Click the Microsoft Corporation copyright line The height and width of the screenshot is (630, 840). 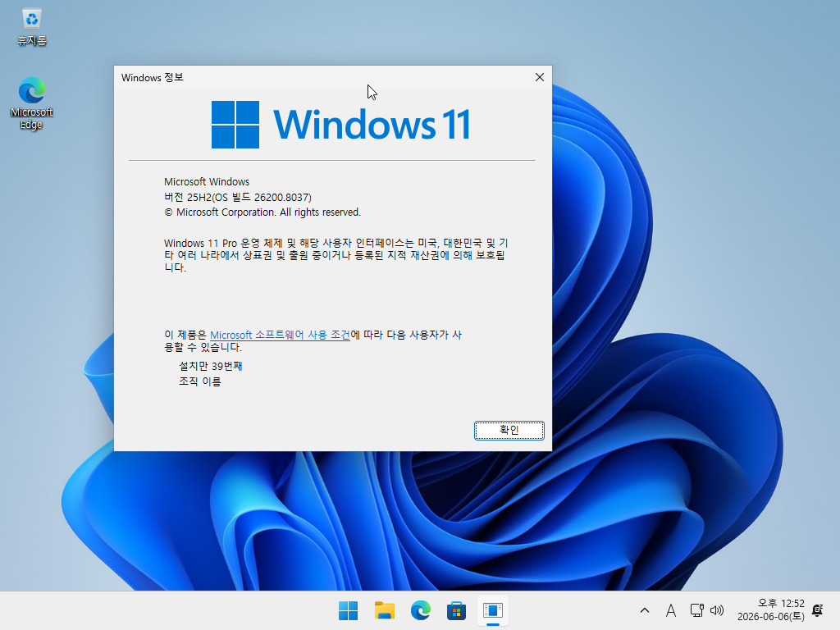pos(262,212)
